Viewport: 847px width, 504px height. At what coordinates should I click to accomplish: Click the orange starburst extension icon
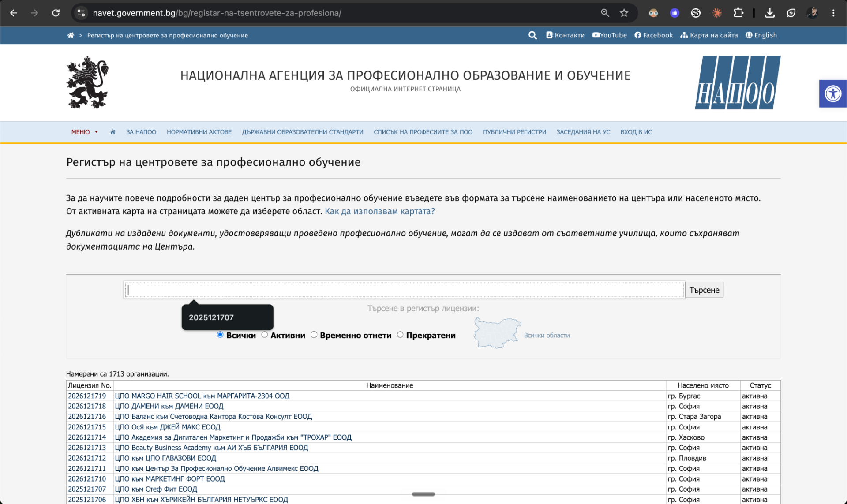[717, 13]
